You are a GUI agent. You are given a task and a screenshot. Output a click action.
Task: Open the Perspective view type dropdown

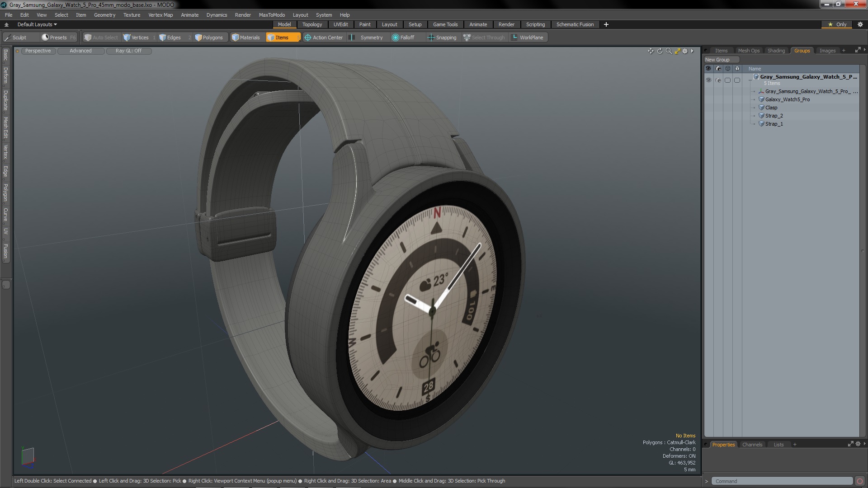coord(38,51)
